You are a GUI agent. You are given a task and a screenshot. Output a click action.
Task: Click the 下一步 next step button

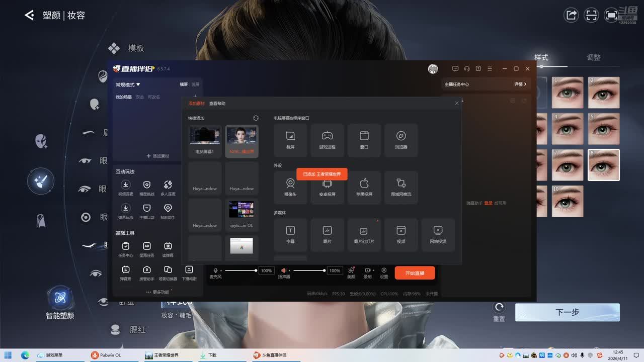point(567,312)
